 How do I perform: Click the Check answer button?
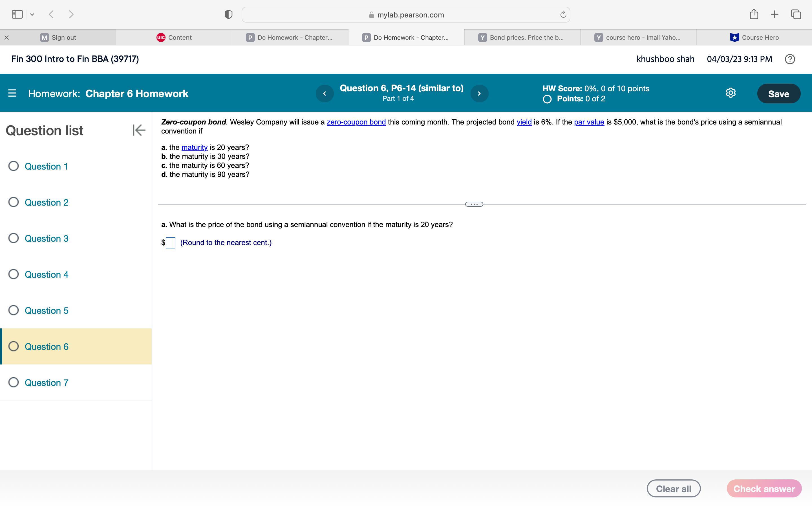click(x=764, y=488)
